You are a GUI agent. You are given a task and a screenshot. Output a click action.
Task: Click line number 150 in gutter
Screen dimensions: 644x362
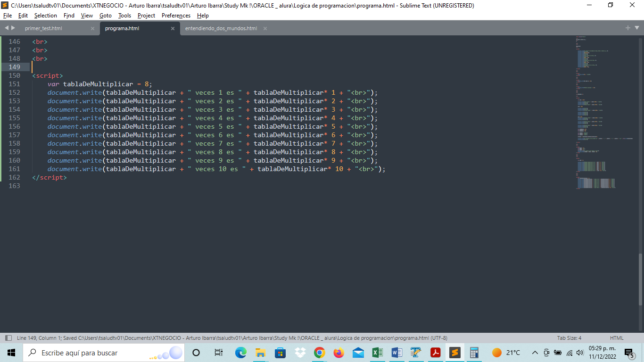(x=14, y=75)
